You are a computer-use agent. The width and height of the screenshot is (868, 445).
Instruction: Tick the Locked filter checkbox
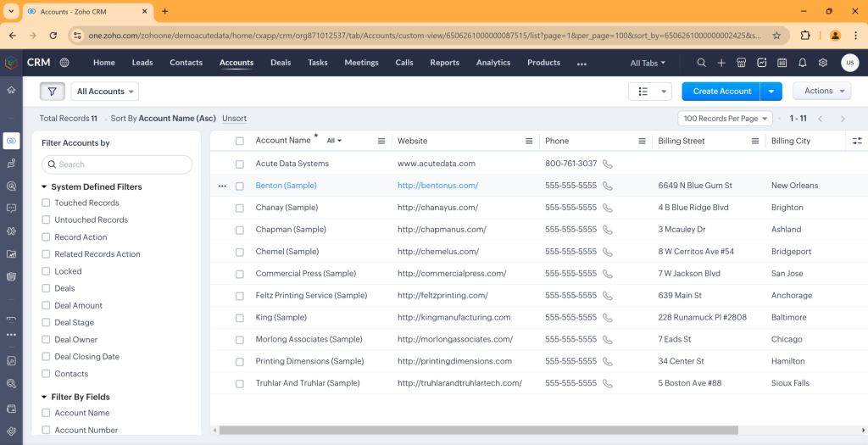coord(46,271)
